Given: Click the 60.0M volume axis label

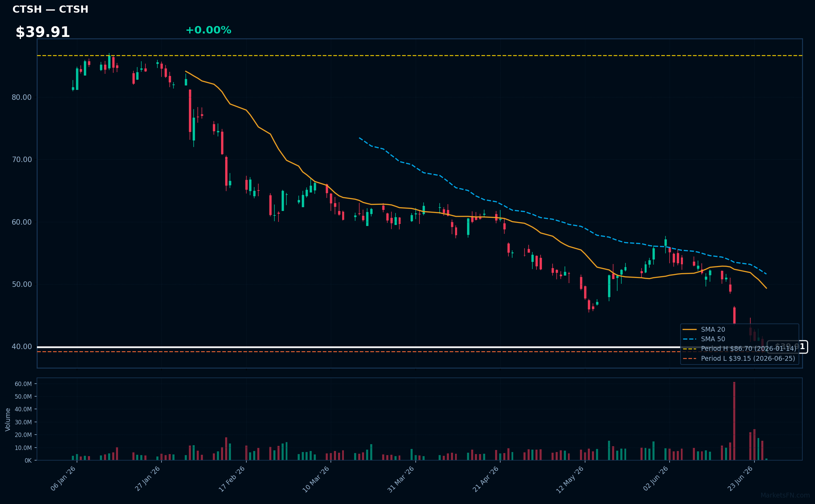Looking at the screenshot, I should 23,384.
